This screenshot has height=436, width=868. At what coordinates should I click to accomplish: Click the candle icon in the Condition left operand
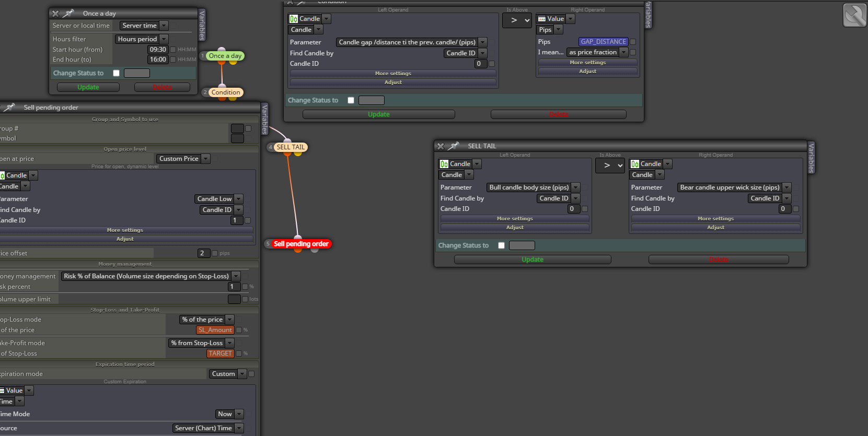[x=294, y=19]
